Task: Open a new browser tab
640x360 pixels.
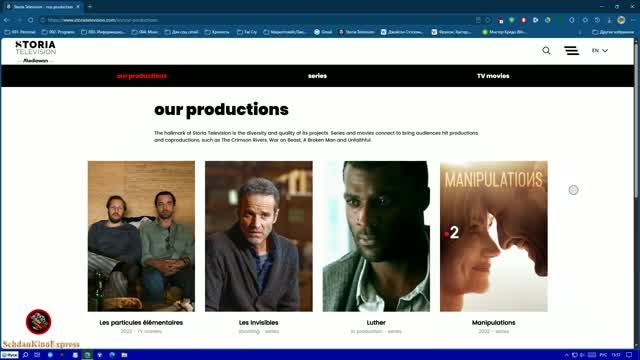Action: [90, 7]
